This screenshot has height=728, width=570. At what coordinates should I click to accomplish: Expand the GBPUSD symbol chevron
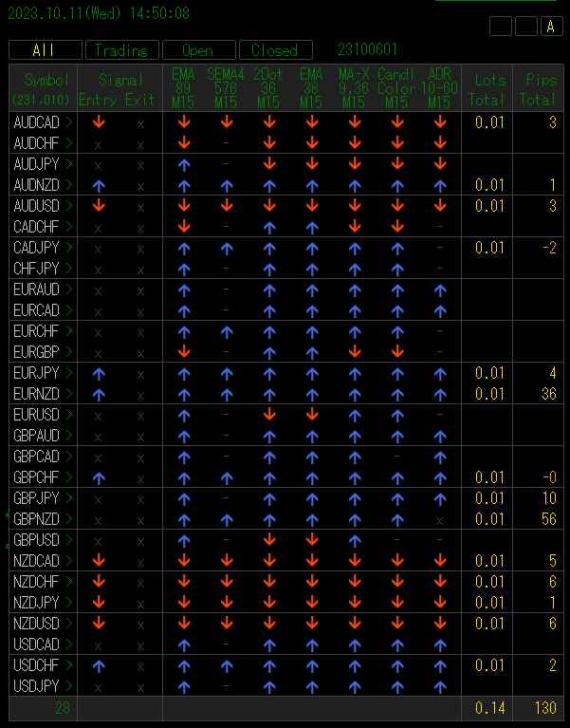click(69, 540)
